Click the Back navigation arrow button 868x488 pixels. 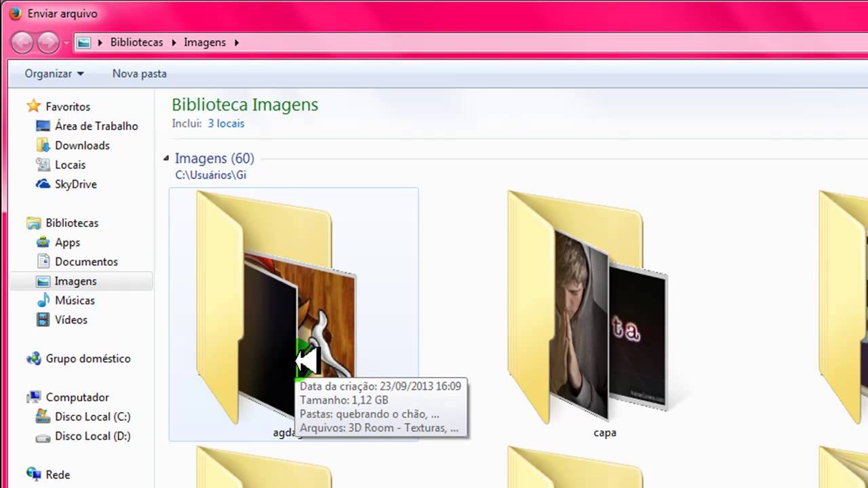22,43
